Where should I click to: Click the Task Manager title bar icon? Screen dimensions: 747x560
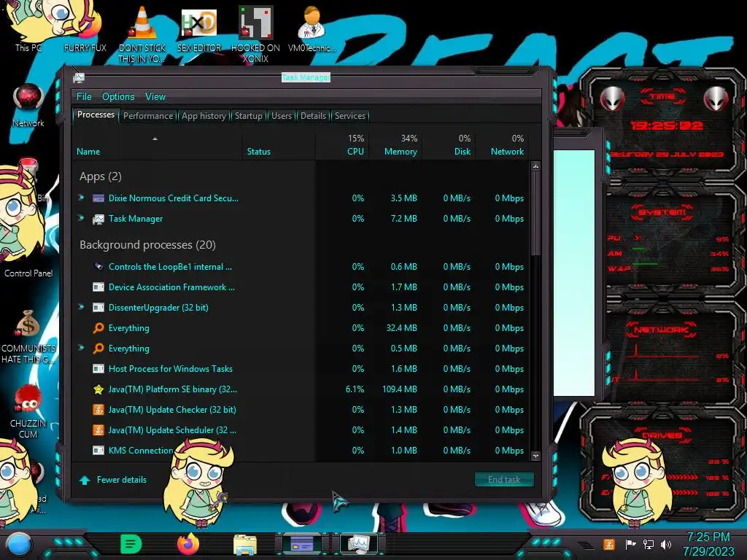79,77
